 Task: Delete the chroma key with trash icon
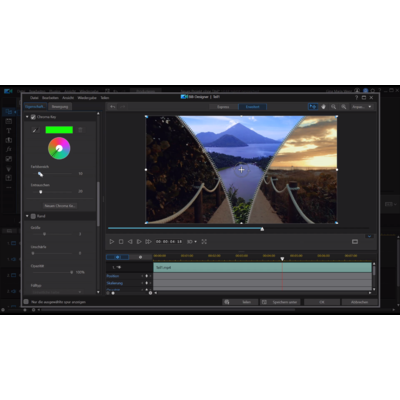(x=80, y=130)
